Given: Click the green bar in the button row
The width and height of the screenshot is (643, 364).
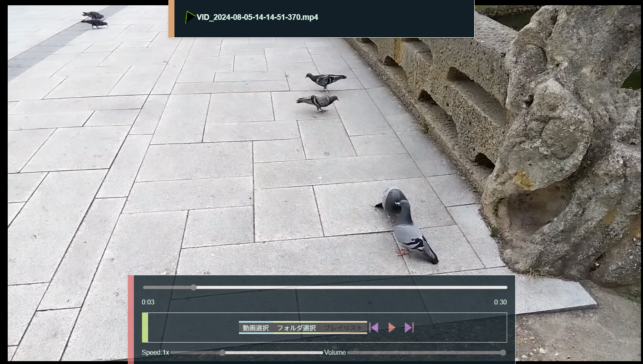Looking at the screenshot, I should coord(145,328).
